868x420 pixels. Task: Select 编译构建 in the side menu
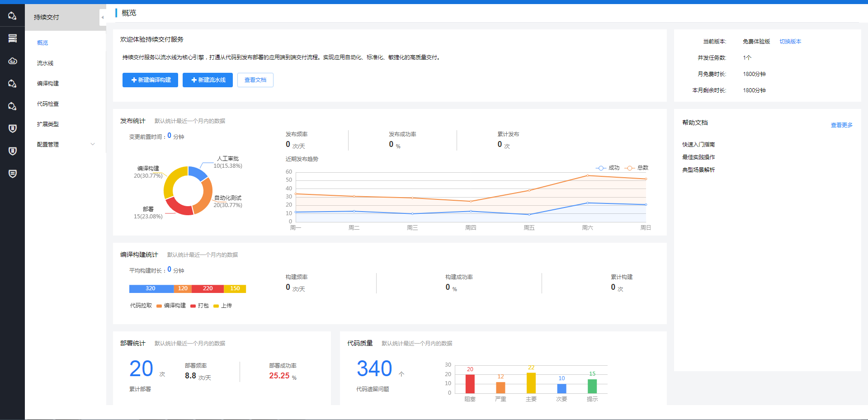click(48, 84)
